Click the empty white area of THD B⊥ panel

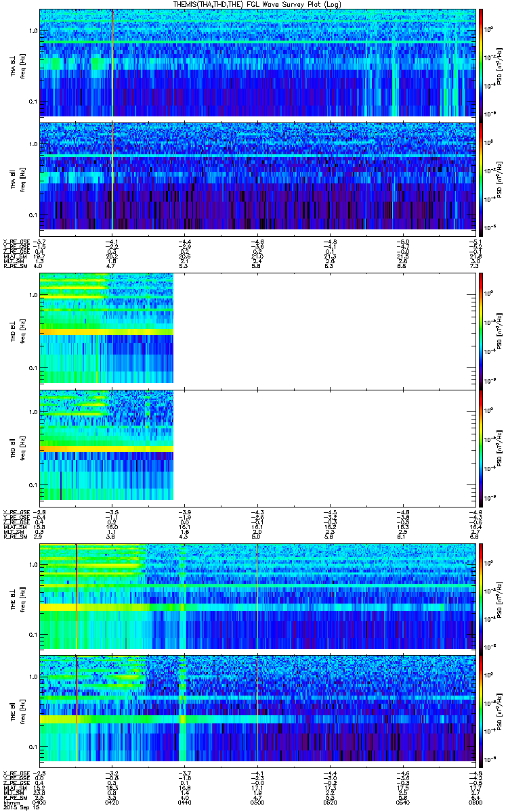(324, 330)
